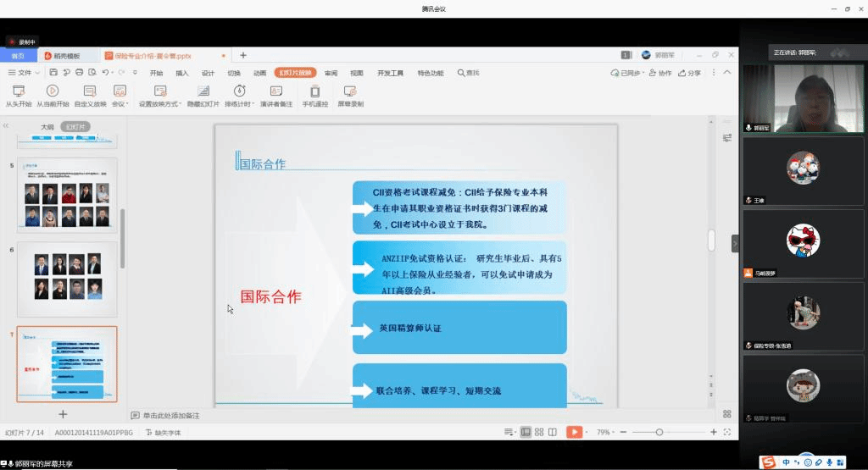Start 屏幕录制 screen recording

pyautogui.click(x=350, y=91)
